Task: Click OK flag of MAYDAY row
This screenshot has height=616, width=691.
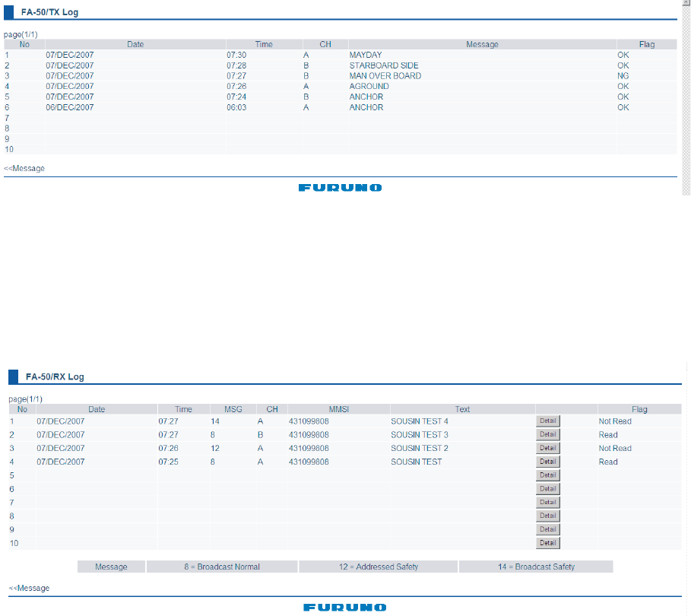Action: click(623, 55)
